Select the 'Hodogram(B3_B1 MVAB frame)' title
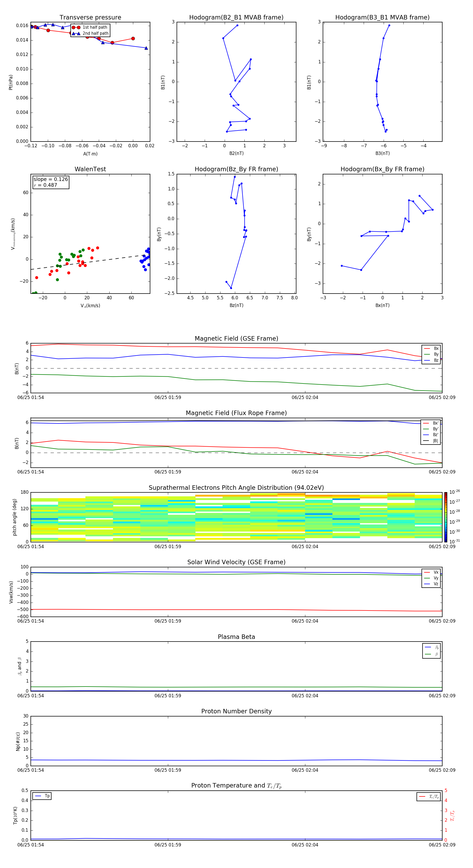This screenshot has height=868, width=473. (x=382, y=18)
